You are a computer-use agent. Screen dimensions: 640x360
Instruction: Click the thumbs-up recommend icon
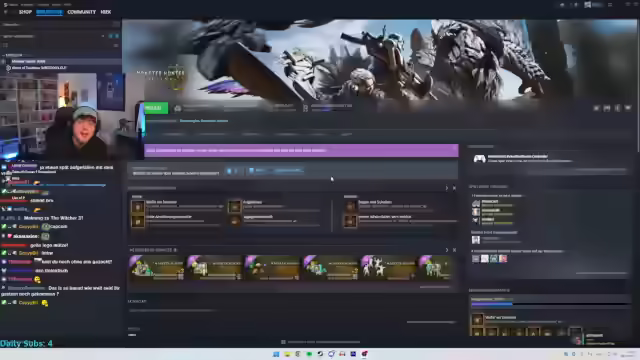pos(229,171)
